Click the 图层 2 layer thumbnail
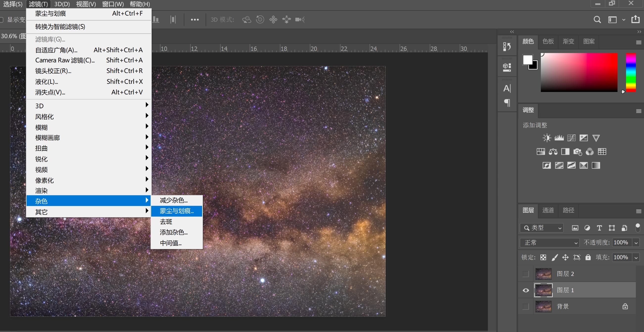The width and height of the screenshot is (644, 332). 543,274
